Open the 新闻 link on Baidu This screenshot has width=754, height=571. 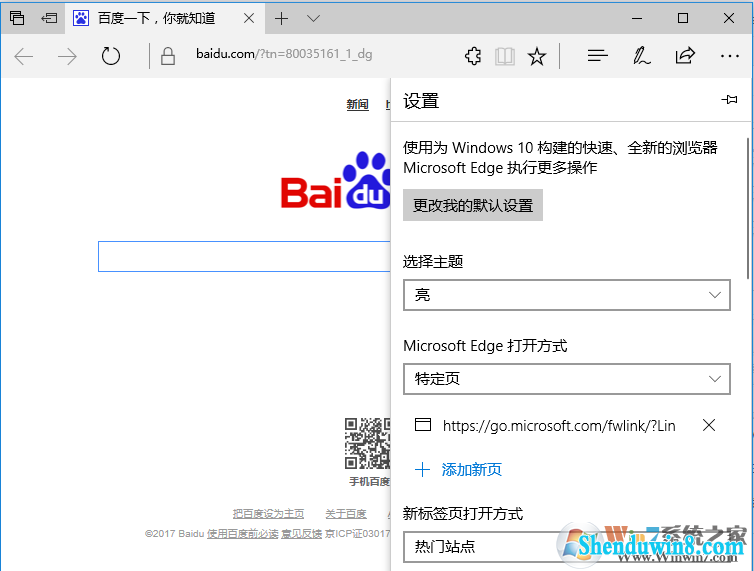pos(357,104)
